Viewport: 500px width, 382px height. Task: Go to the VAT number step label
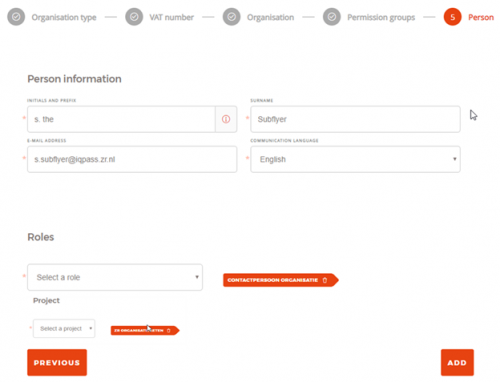pyautogui.click(x=171, y=17)
